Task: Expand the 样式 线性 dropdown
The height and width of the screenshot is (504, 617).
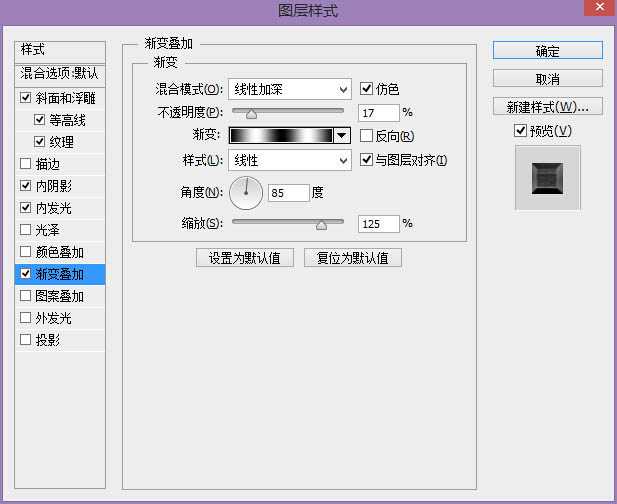Action: pyautogui.click(x=290, y=161)
